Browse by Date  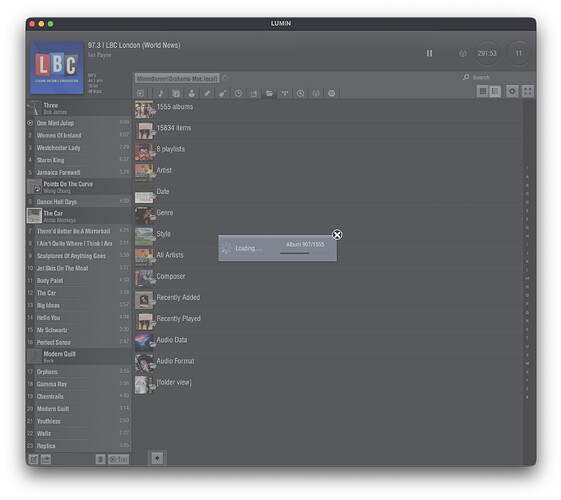[328, 194]
